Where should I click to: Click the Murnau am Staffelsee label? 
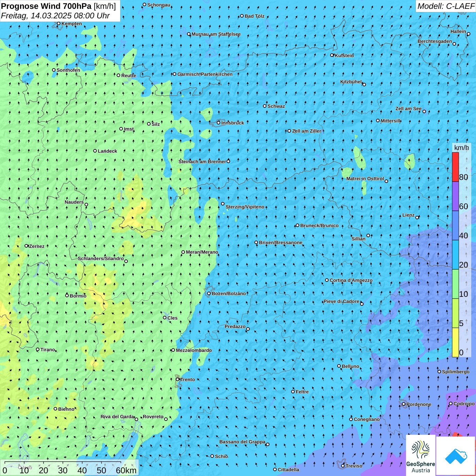(x=216, y=34)
